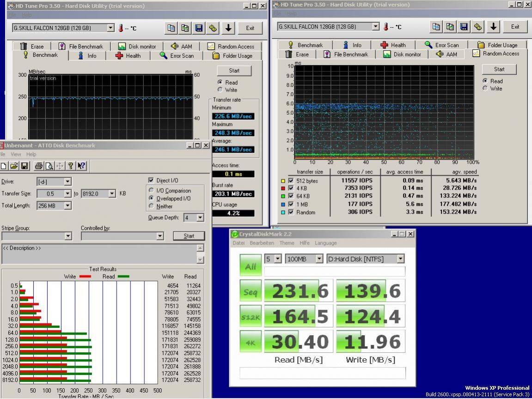The width and height of the screenshot is (532, 399).
Task: Click Save icon in ATTO toolbar
Action: coord(24,166)
